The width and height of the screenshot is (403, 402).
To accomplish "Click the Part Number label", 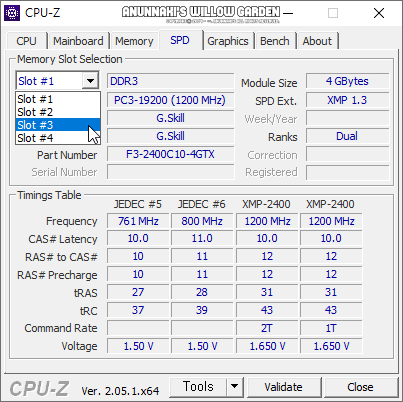I will click(67, 155).
